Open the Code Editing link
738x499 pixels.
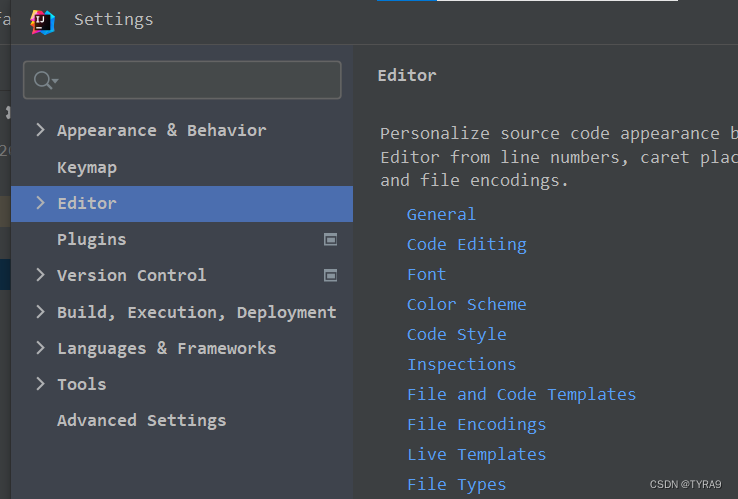(466, 244)
